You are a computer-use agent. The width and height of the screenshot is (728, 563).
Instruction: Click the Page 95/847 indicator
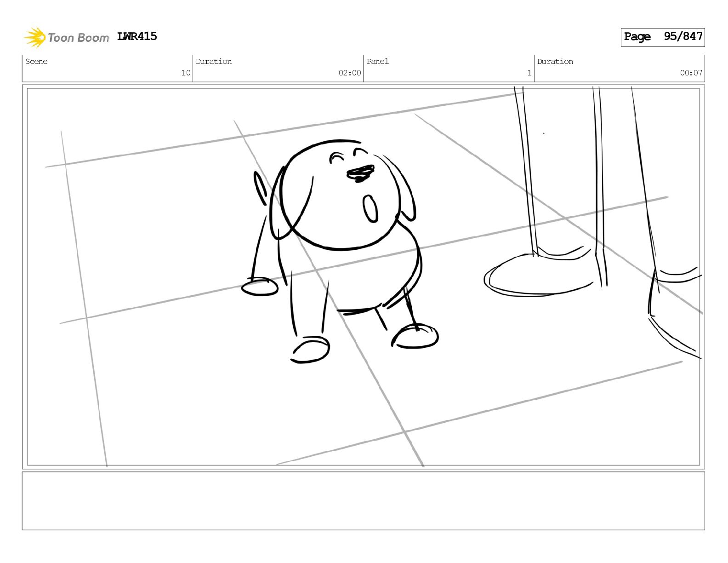[x=663, y=37]
